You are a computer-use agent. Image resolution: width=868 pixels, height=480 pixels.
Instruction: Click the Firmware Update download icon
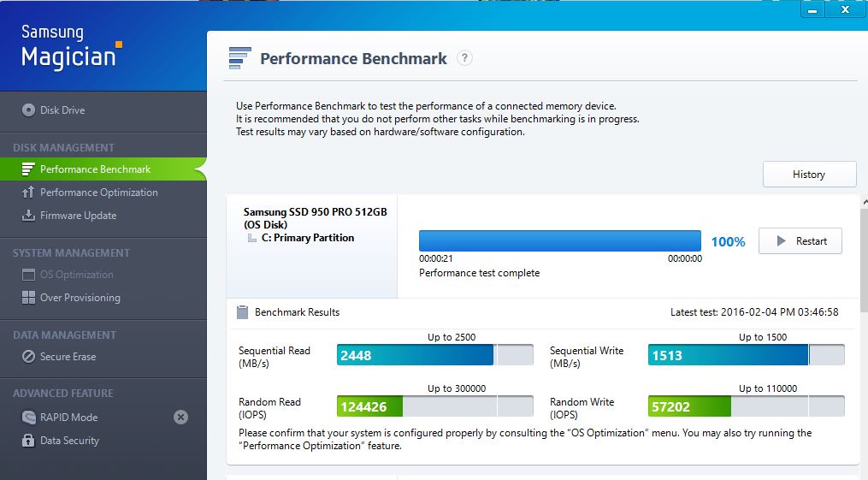point(28,216)
